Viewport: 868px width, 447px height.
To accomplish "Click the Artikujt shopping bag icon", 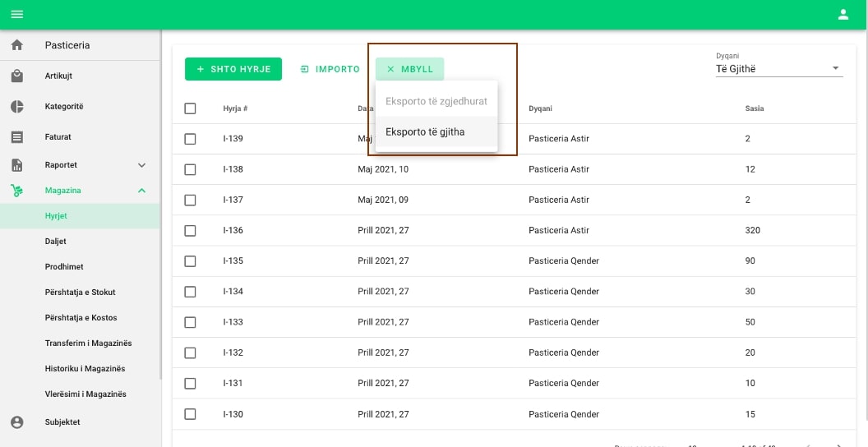I will [16, 76].
